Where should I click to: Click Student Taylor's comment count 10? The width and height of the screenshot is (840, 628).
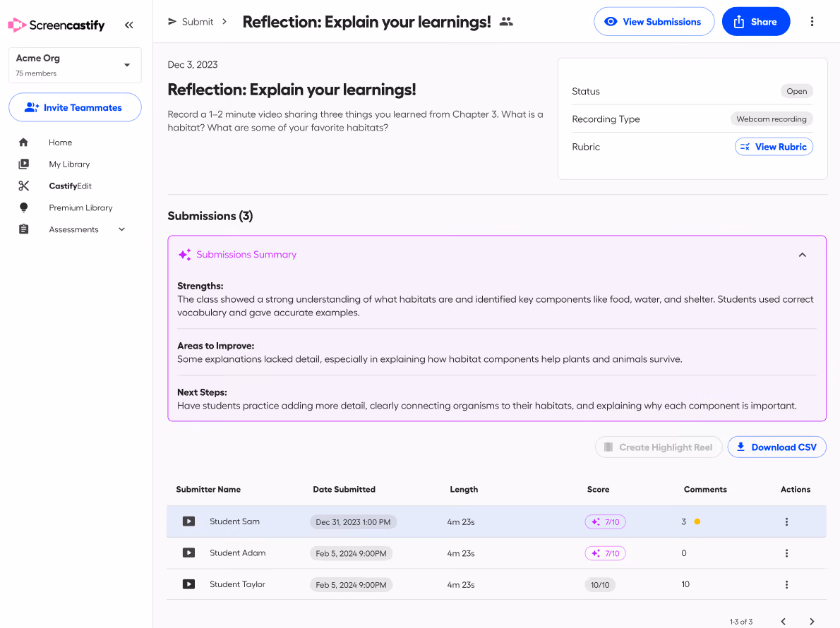pyautogui.click(x=685, y=584)
